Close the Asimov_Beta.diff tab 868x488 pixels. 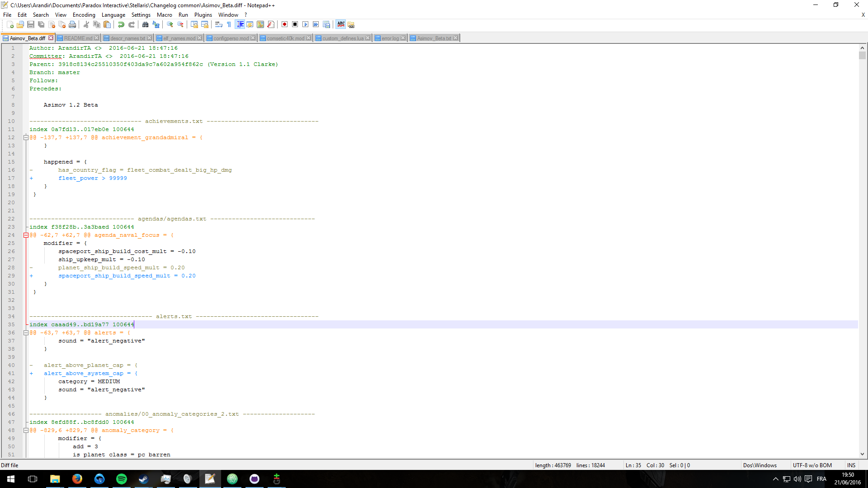pyautogui.click(x=51, y=38)
